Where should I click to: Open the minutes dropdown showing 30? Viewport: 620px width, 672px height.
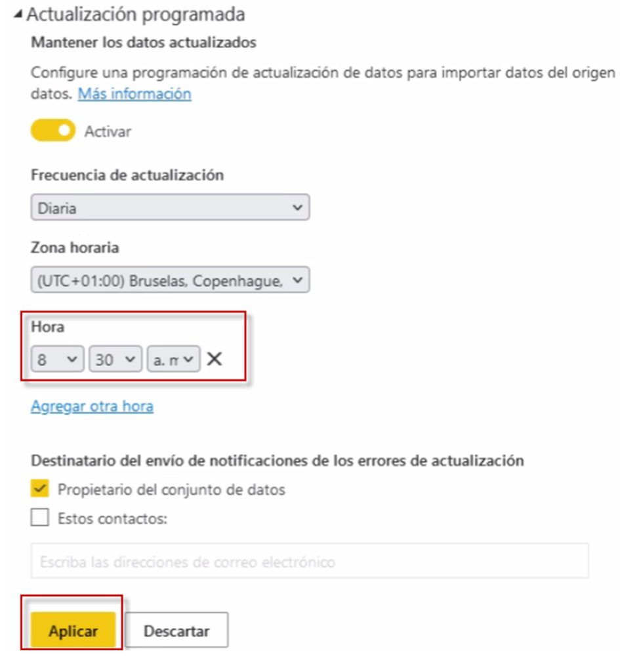coord(115,359)
